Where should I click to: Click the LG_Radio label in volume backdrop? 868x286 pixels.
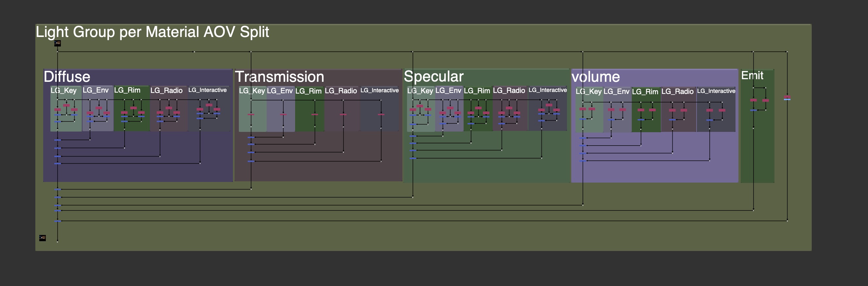tap(677, 91)
